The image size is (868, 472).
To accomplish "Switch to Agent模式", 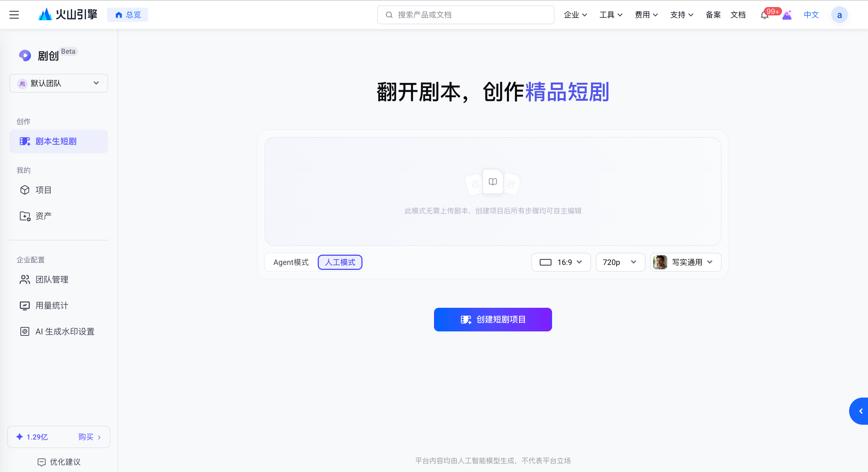I will point(291,262).
